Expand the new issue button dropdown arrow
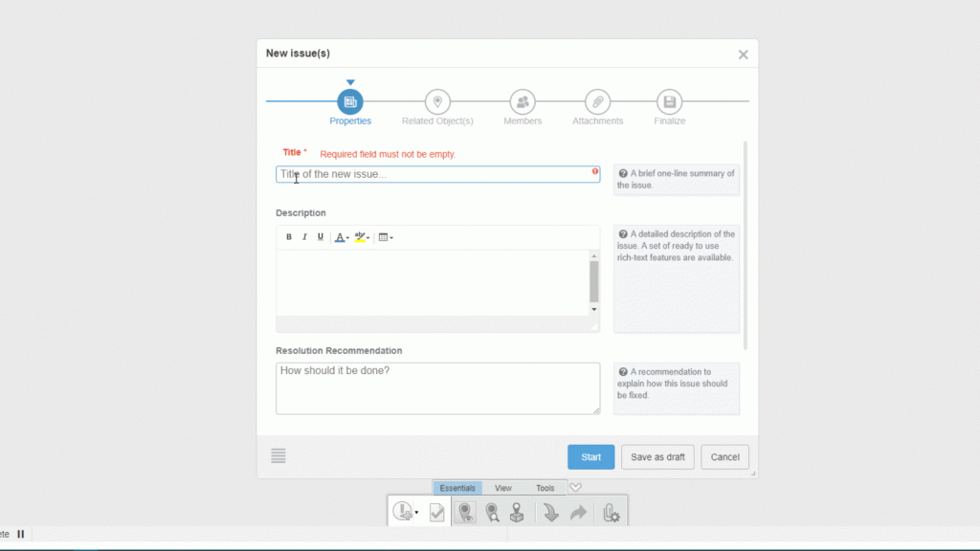This screenshot has height=551, width=980. [416, 514]
